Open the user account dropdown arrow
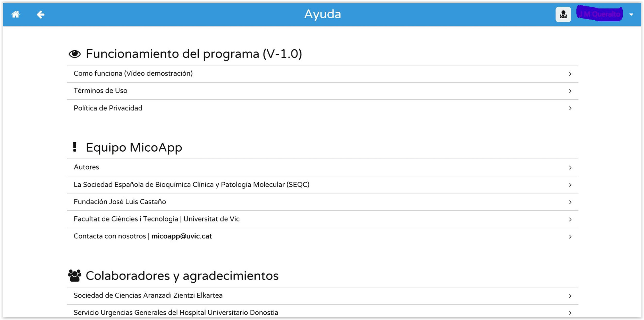The height and width of the screenshot is (320, 644). (631, 15)
